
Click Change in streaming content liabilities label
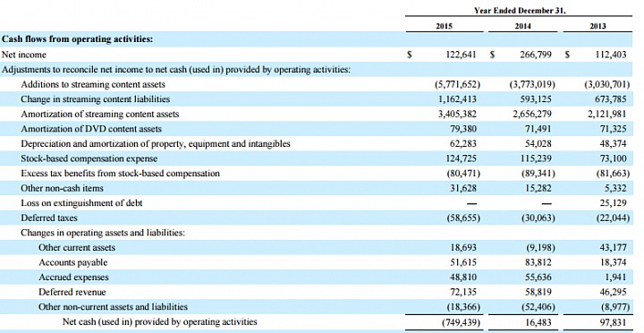96,99
